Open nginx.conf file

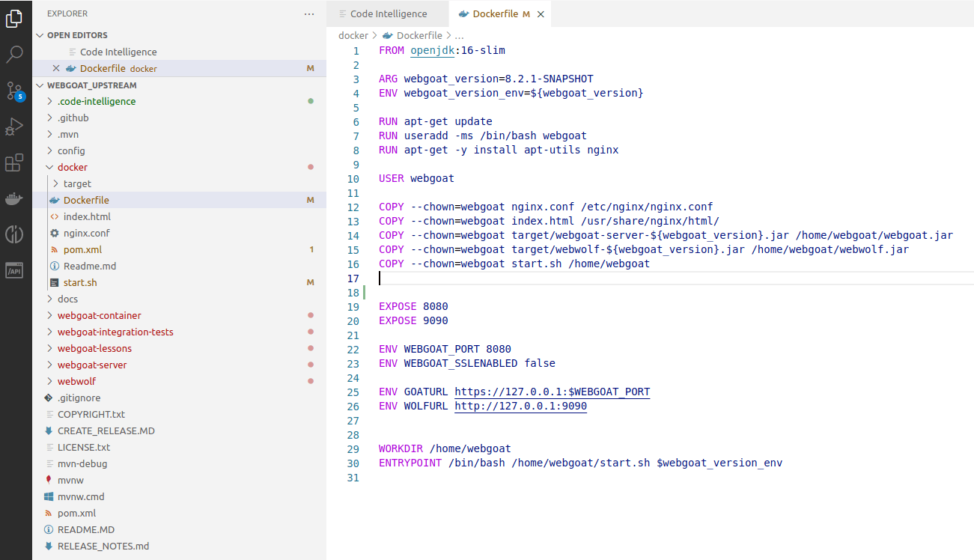(x=179, y=233)
